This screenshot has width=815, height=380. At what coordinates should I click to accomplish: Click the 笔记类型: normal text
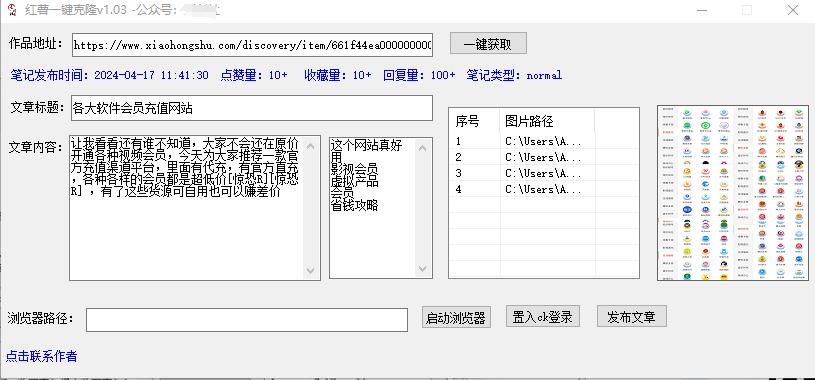click(514, 75)
